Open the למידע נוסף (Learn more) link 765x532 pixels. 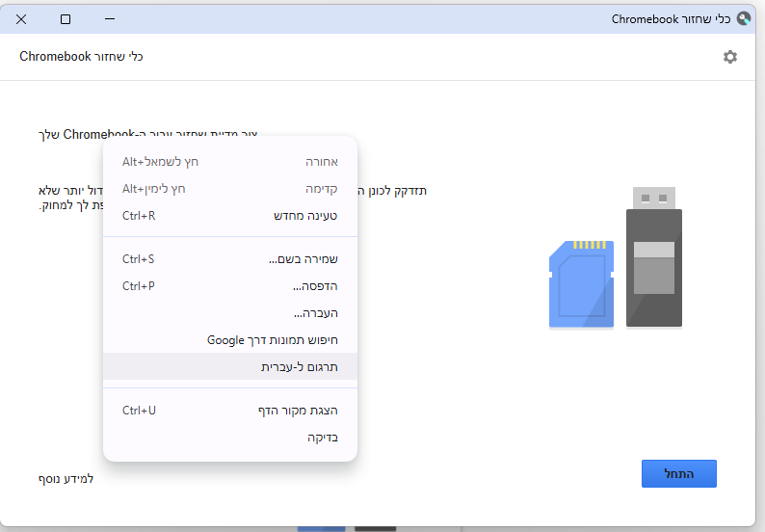(x=66, y=478)
